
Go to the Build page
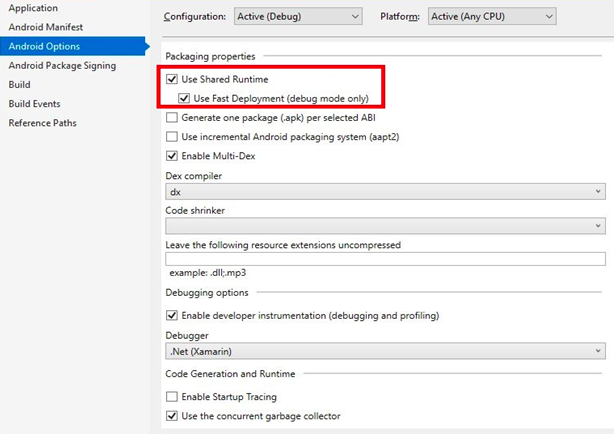(20, 84)
